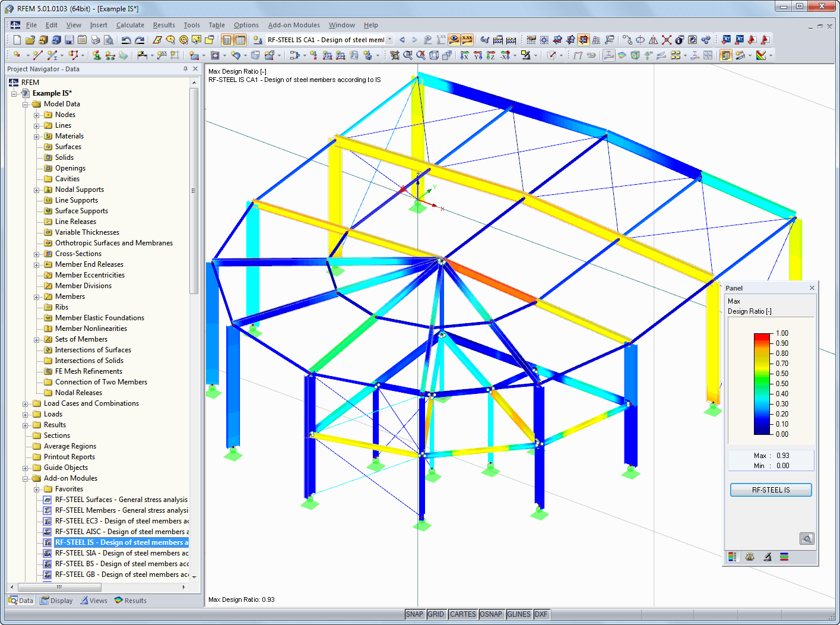Select the view in Y direction icon

click(477, 55)
